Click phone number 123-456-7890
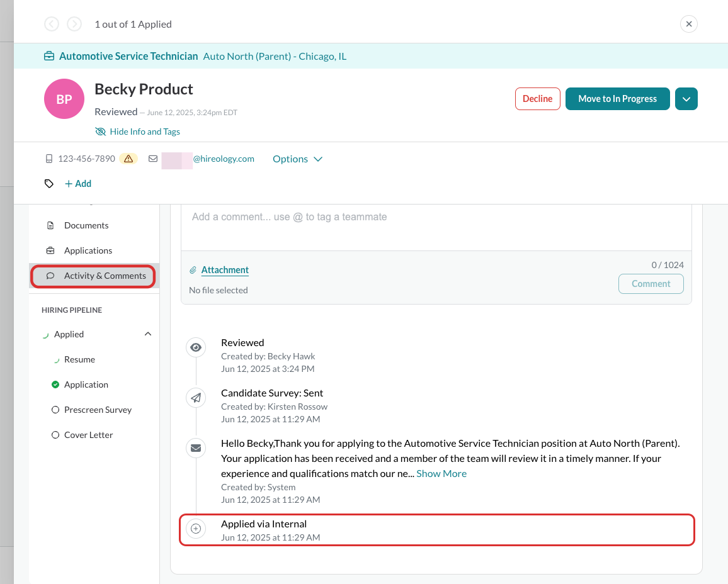This screenshot has height=584, width=728. pos(86,159)
